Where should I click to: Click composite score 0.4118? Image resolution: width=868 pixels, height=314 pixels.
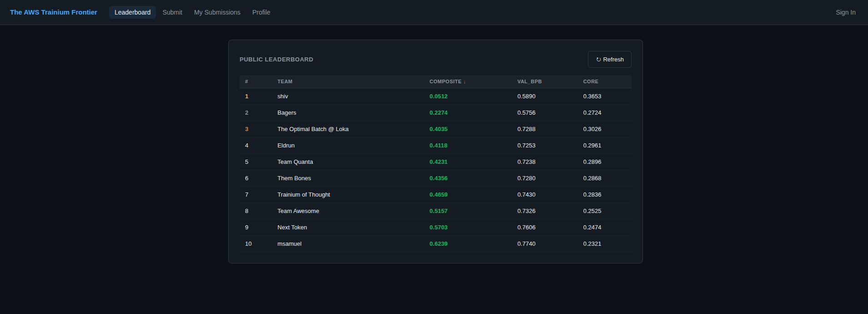coord(438,146)
